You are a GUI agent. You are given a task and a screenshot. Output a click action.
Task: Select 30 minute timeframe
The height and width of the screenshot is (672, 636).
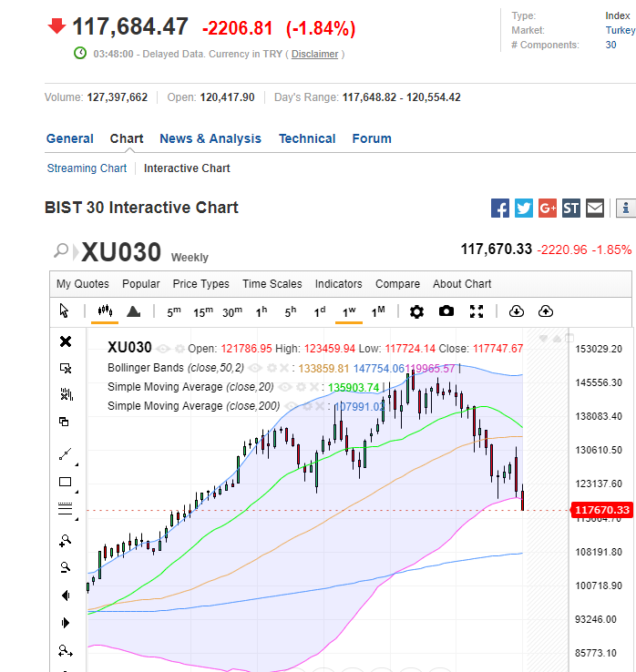tap(232, 311)
